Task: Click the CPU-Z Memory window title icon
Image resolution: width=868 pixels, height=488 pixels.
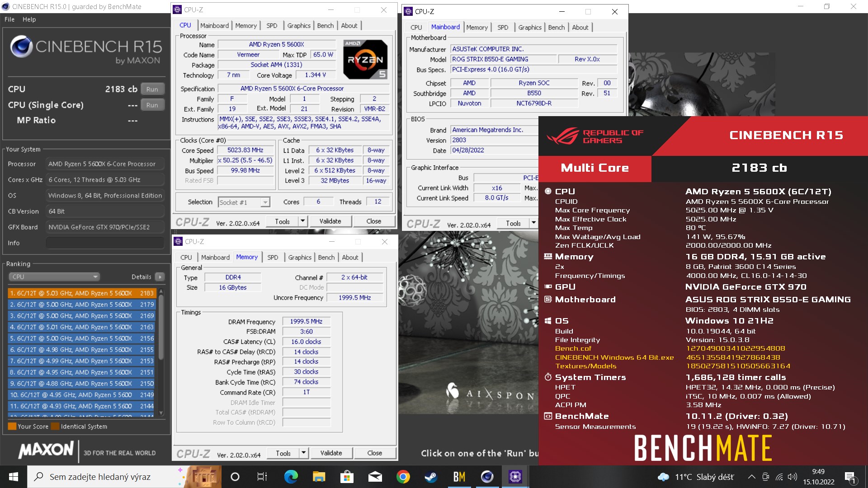Action: click(x=179, y=242)
